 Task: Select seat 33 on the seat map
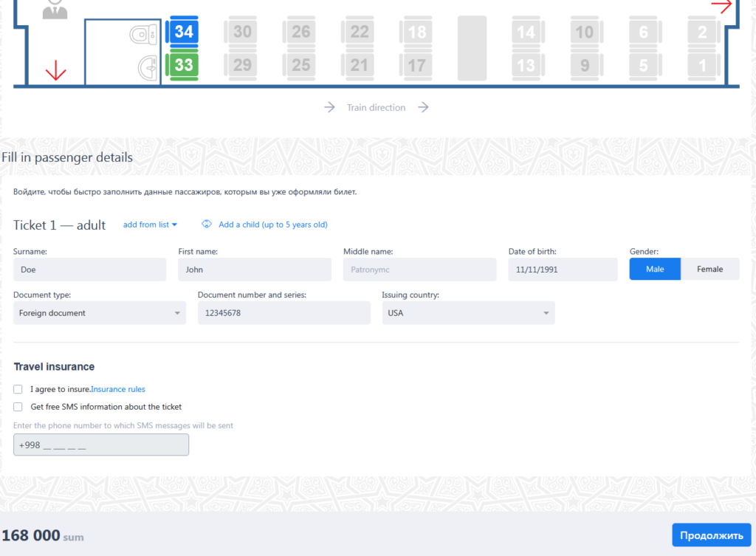(x=182, y=65)
